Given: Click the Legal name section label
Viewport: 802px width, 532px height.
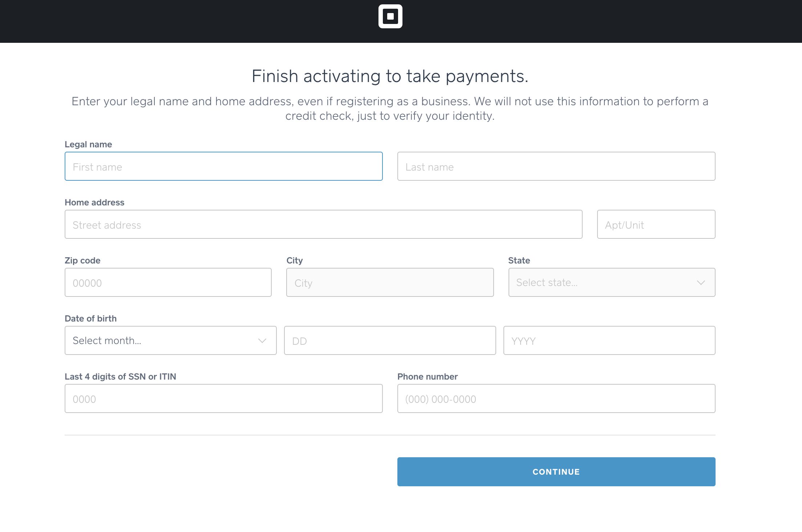Looking at the screenshot, I should click(x=89, y=144).
